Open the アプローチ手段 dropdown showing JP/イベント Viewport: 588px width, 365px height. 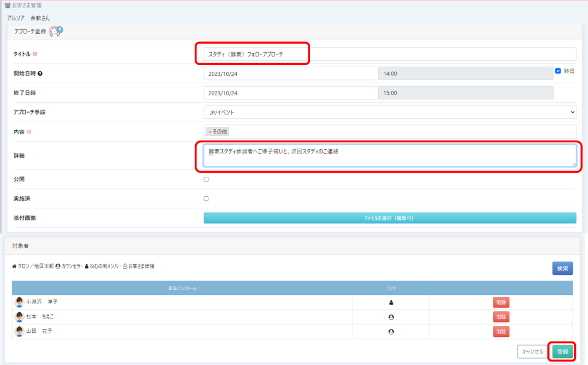[389, 112]
